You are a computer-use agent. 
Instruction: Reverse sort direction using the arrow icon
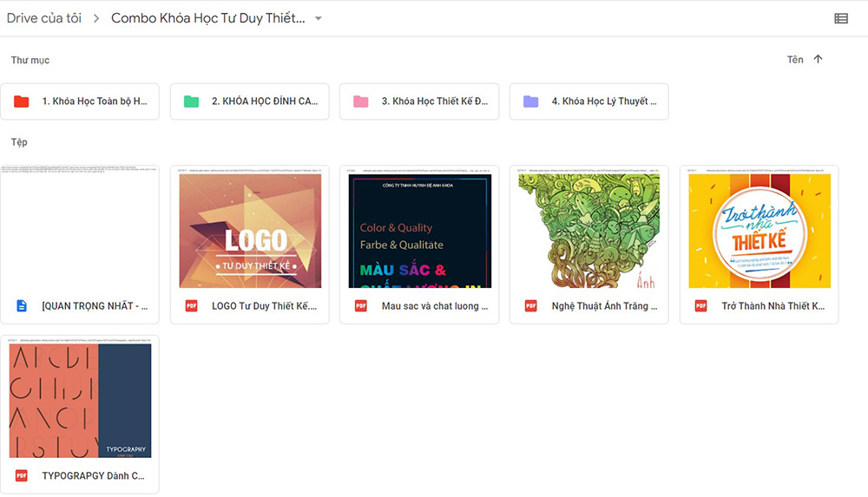819,59
